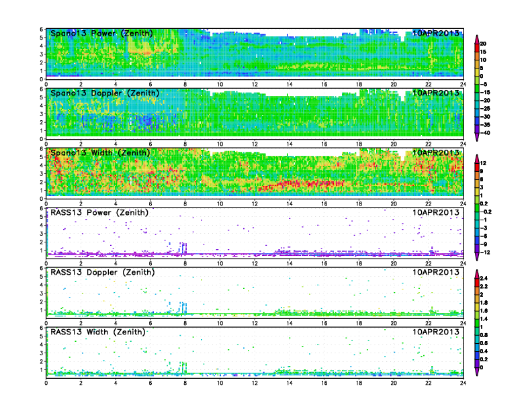The image size is (532, 411).
Task: Click the value -25 on the top colorbar
Action: (x=485, y=109)
